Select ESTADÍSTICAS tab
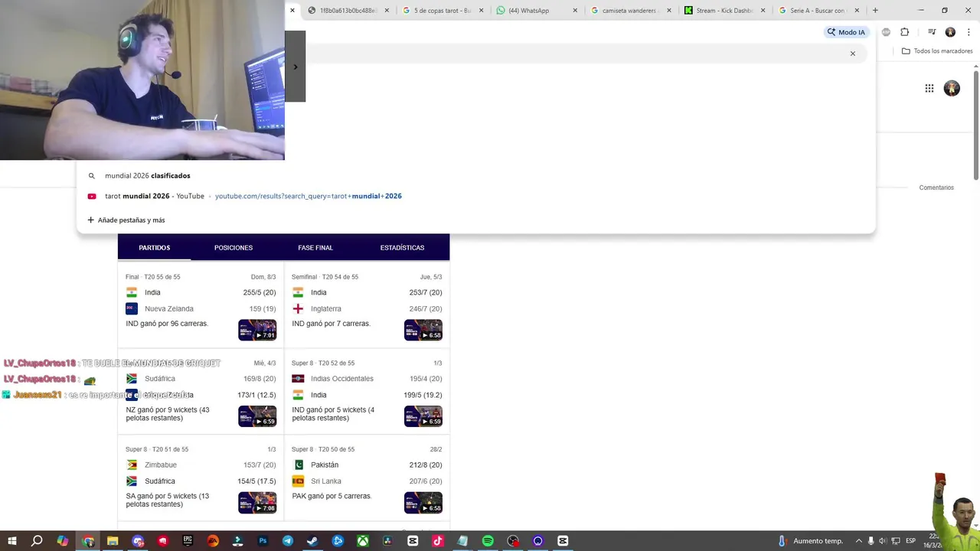This screenshot has width=980, height=551. click(x=402, y=248)
